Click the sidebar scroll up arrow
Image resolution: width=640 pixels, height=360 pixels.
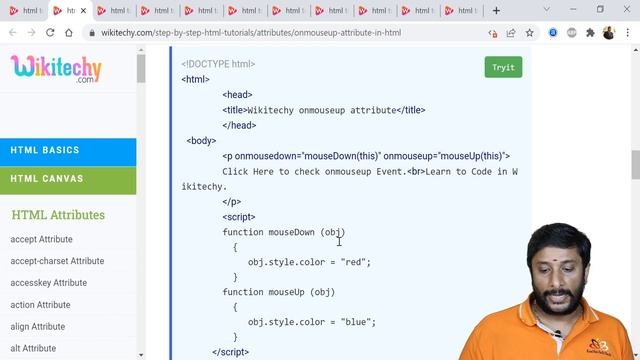click(x=141, y=50)
